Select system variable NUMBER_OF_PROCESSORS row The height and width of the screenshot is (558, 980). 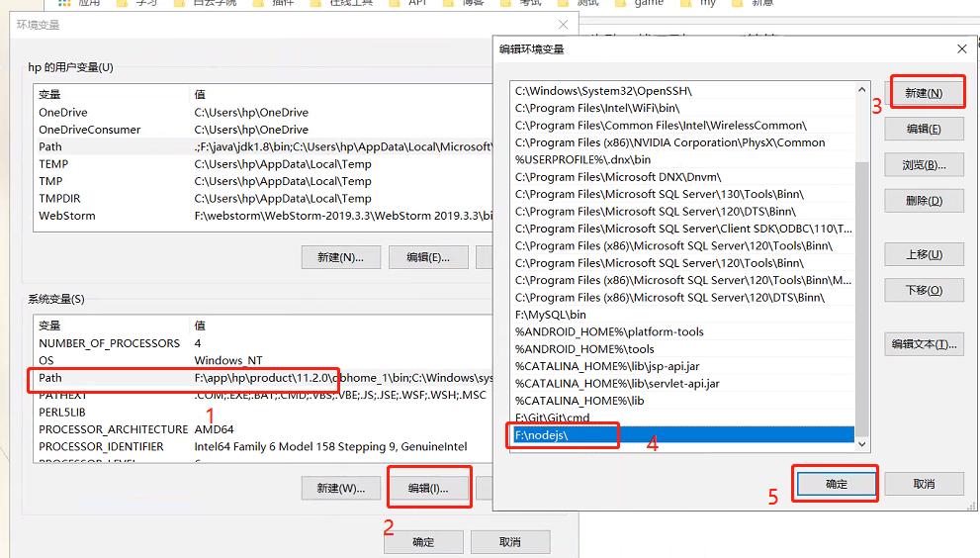pyautogui.click(x=263, y=343)
